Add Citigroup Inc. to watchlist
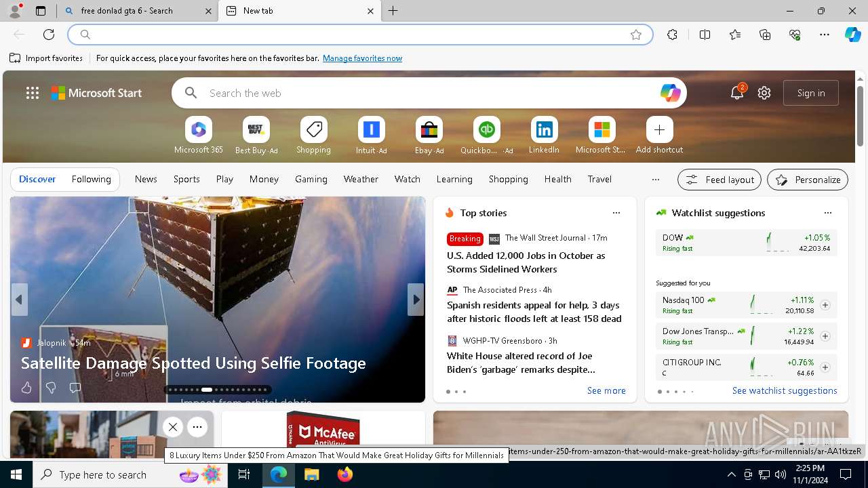The height and width of the screenshot is (488, 868). click(825, 367)
